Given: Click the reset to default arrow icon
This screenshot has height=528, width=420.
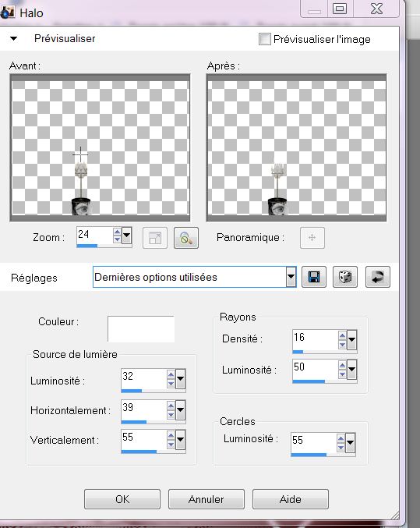Looking at the screenshot, I should coord(378,277).
